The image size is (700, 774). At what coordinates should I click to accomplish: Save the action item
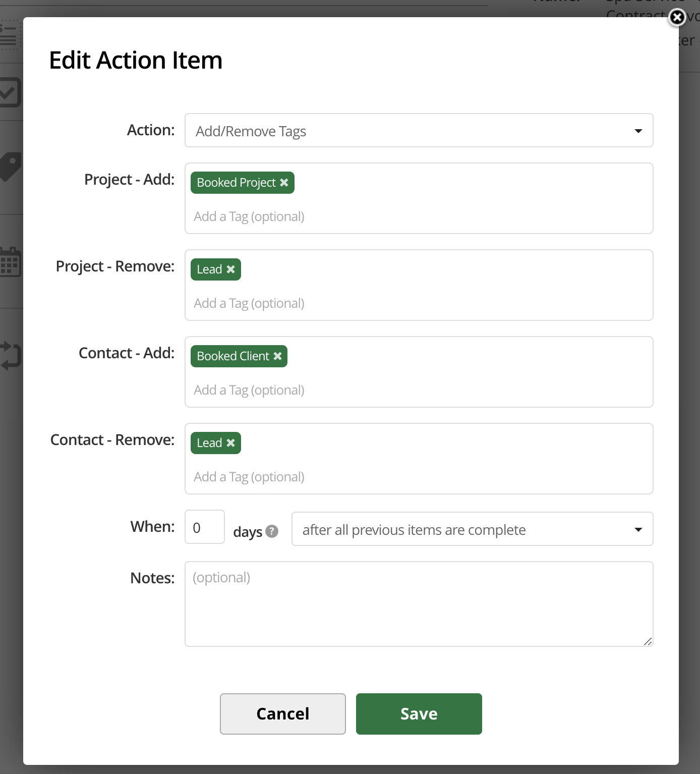pos(419,714)
